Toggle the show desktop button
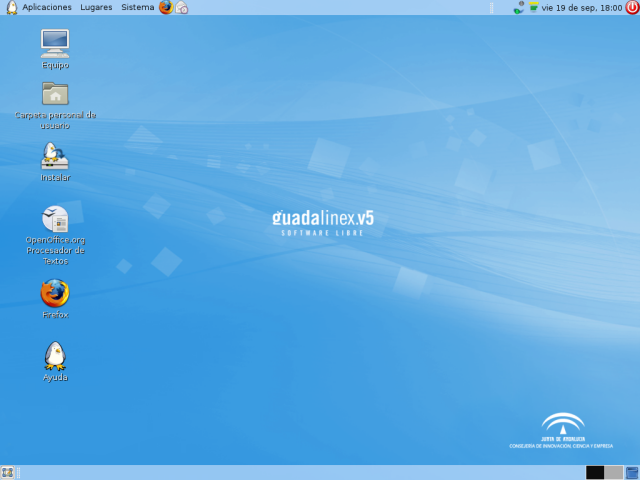 coord(7,472)
